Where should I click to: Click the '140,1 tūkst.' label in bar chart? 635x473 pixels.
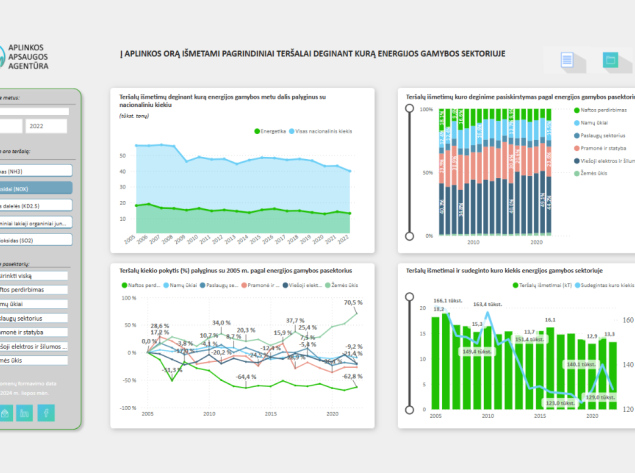click(581, 364)
